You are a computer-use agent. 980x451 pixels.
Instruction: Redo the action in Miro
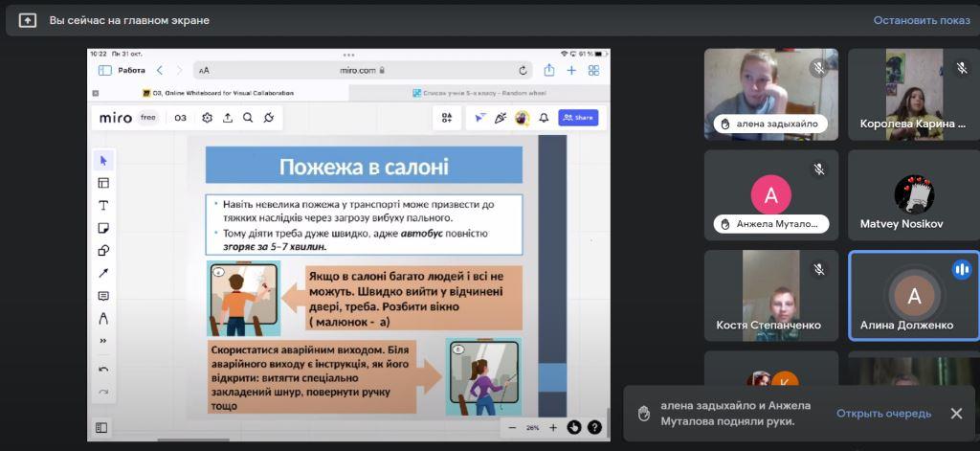pos(103,393)
